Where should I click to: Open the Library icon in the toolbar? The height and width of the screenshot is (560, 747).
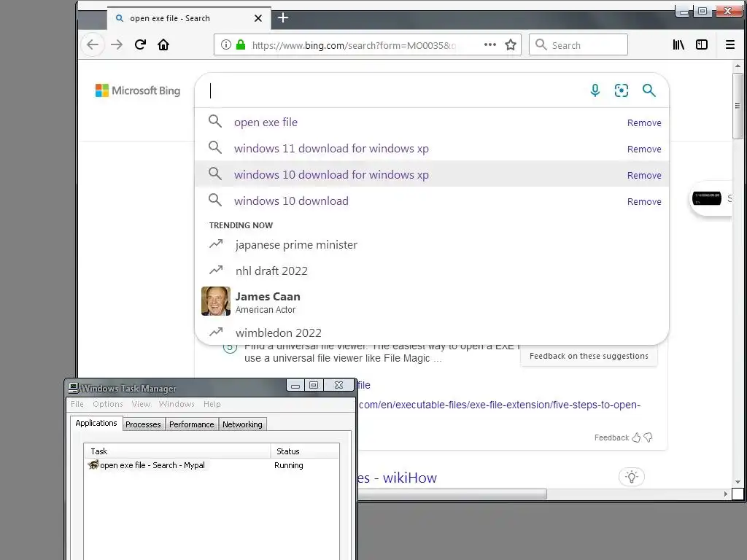coord(678,44)
